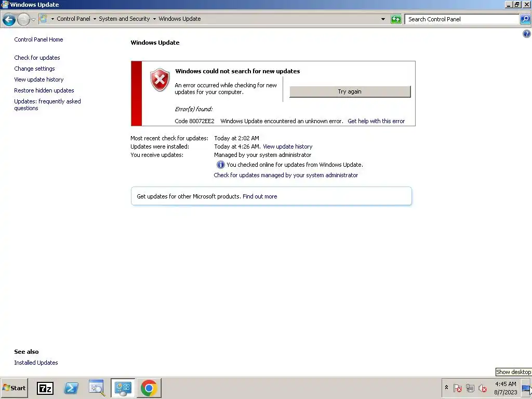Open View update history link beside 4:26 AM
Image resolution: width=532 pixels, height=399 pixels.
click(x=287, y=147)
